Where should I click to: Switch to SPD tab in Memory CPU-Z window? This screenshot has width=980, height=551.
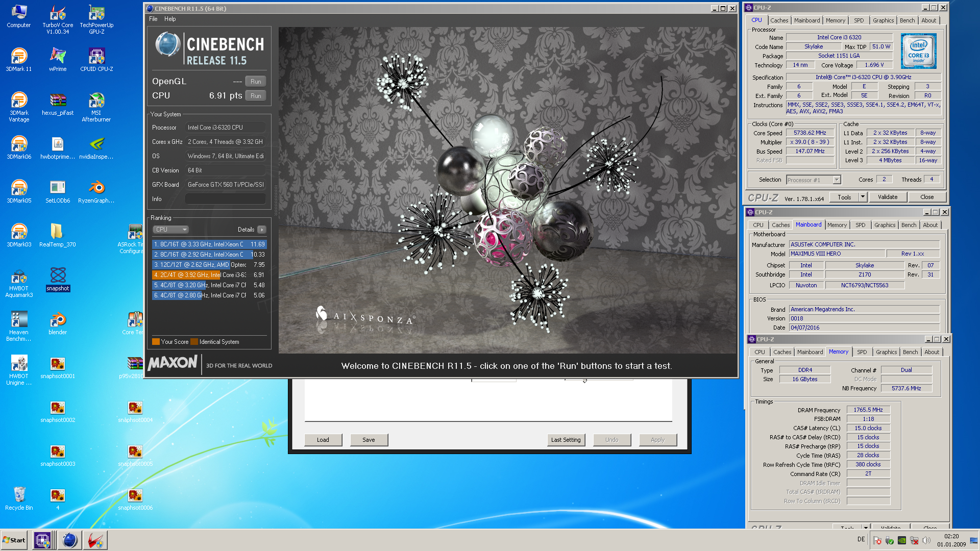tap(862, 352)
